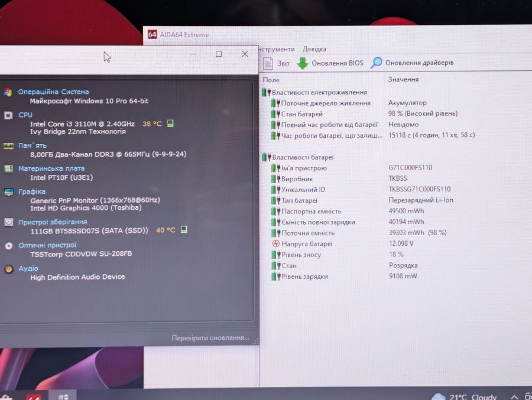Show hidden tray icons with the chevron
The width and height of the screenshot is (532, 400).
coord(514,397)
